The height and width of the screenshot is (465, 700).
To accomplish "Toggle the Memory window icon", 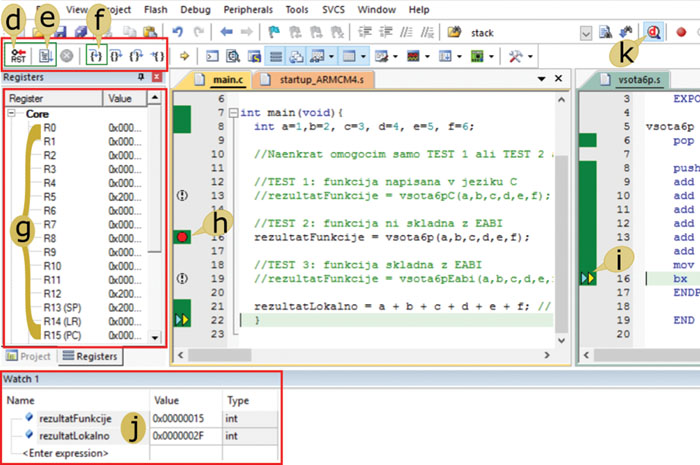I will 349,56.
